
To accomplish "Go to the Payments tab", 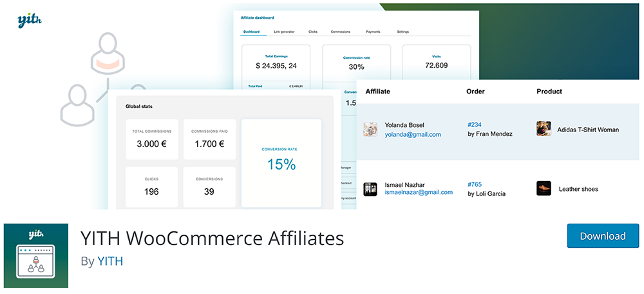I will (373, 32).
